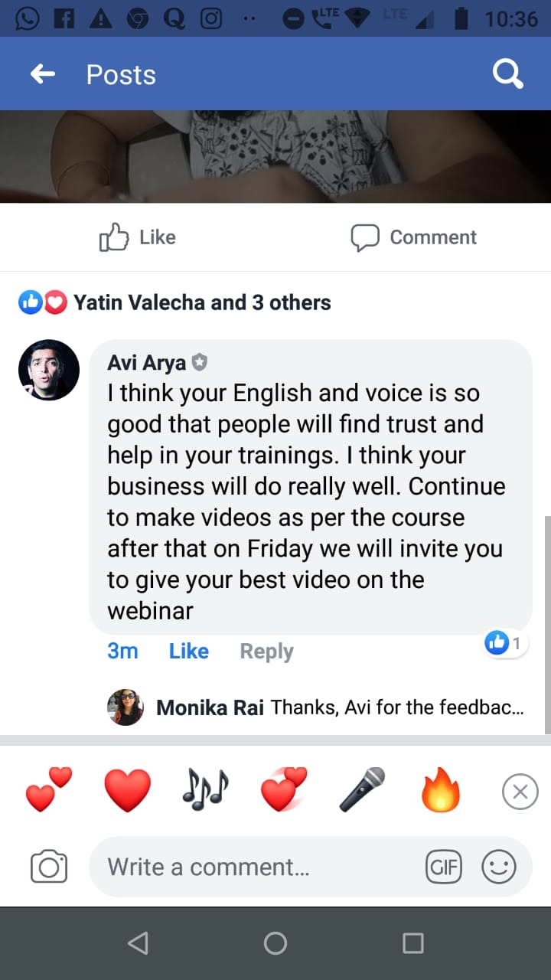
Task: Like Avi Arya's comment
Action: [188, 651]
